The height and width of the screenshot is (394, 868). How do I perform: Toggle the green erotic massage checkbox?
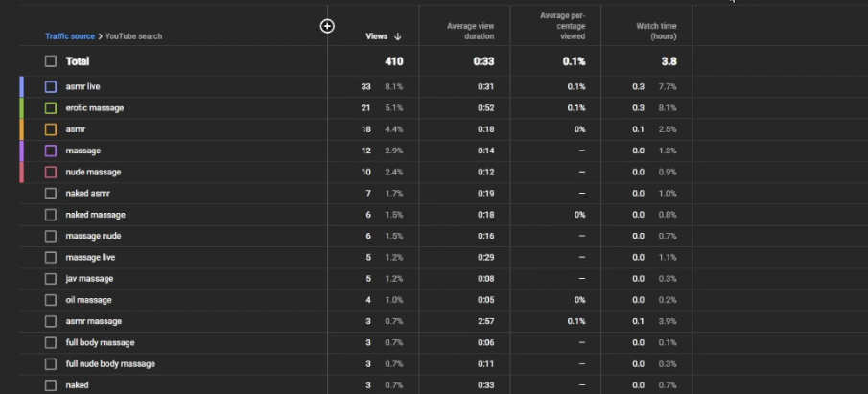[x=51, y=108]
